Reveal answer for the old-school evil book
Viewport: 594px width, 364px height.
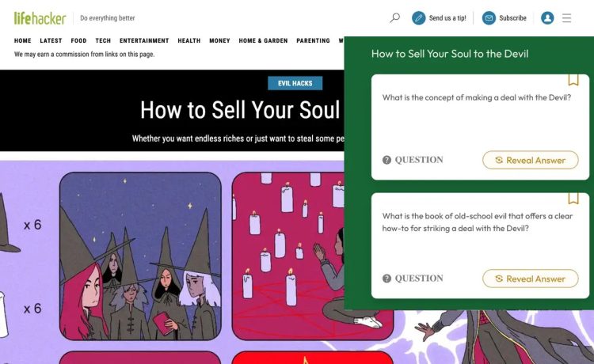point(530,279)
